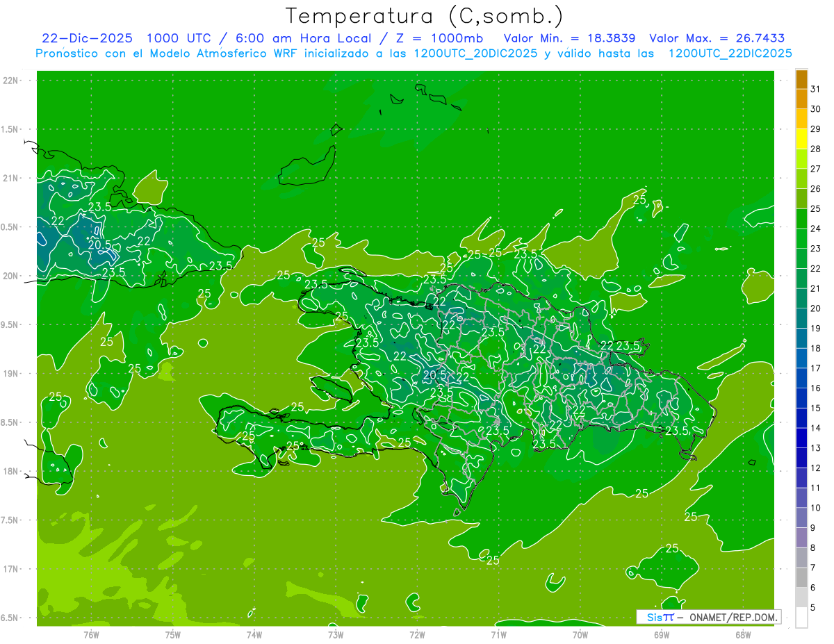Click "Valor Min. = 18.3839" in header
Image resolution: width=834 pixels, height=644 pixels.
click(570, 38)
